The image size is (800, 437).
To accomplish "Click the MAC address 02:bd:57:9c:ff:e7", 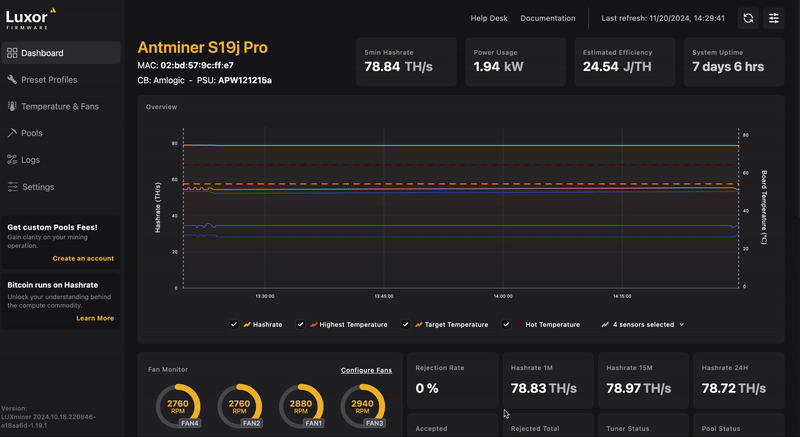I will (197, 65).
